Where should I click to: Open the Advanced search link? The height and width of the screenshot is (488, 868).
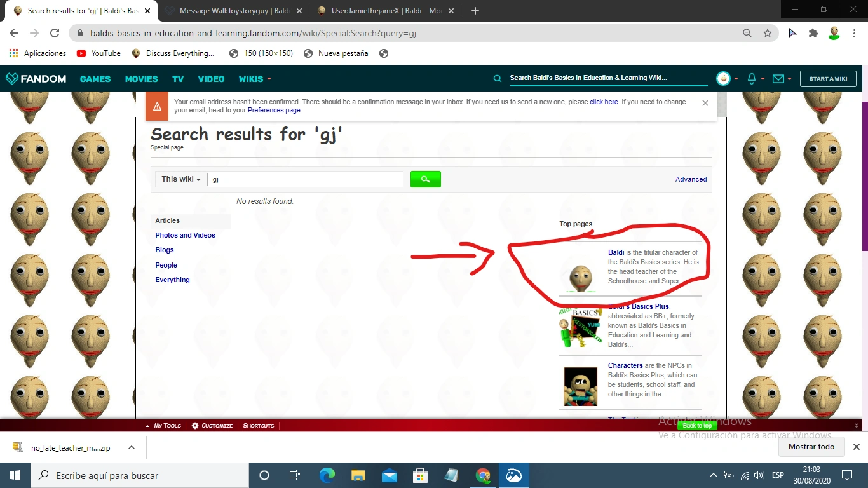pyautogui.click(x=691, y=179)
